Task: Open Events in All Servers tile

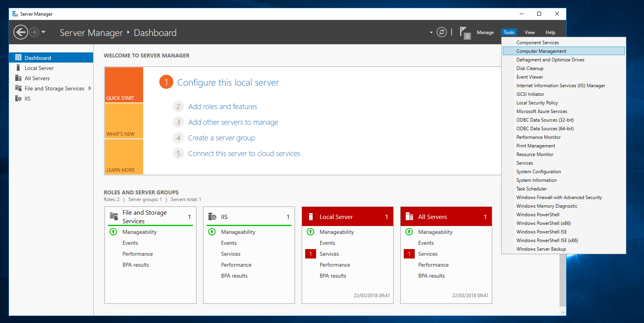Action: [426, 243]
